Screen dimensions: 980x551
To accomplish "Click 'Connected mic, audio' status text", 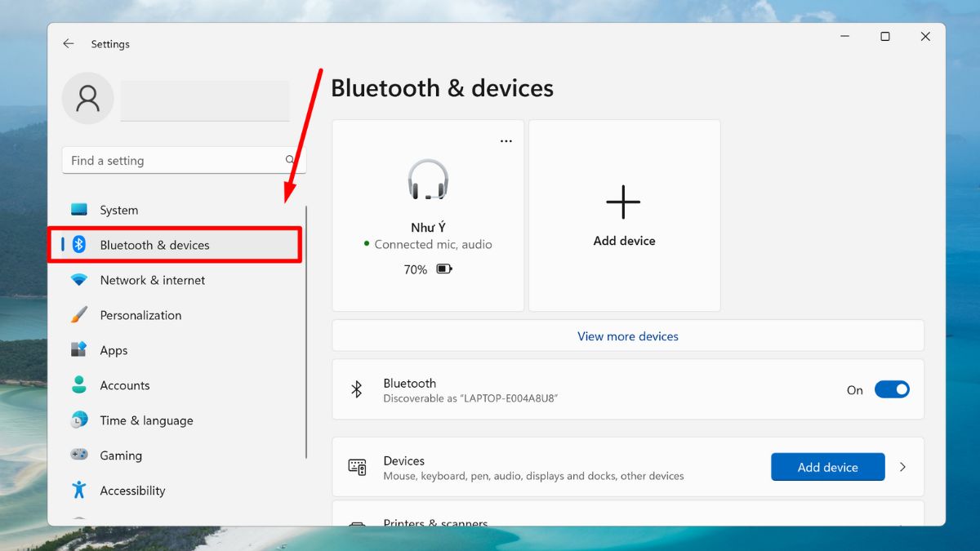I will point(433,244).
